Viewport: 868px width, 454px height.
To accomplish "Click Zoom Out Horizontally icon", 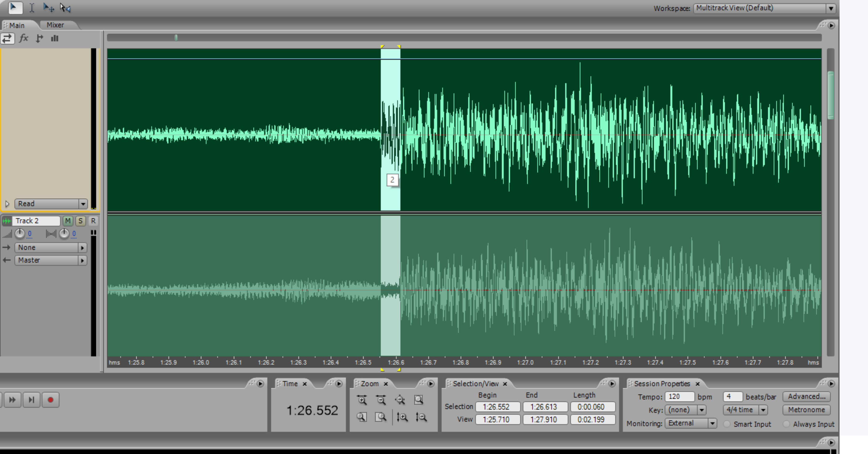I will tap(381, 400).
